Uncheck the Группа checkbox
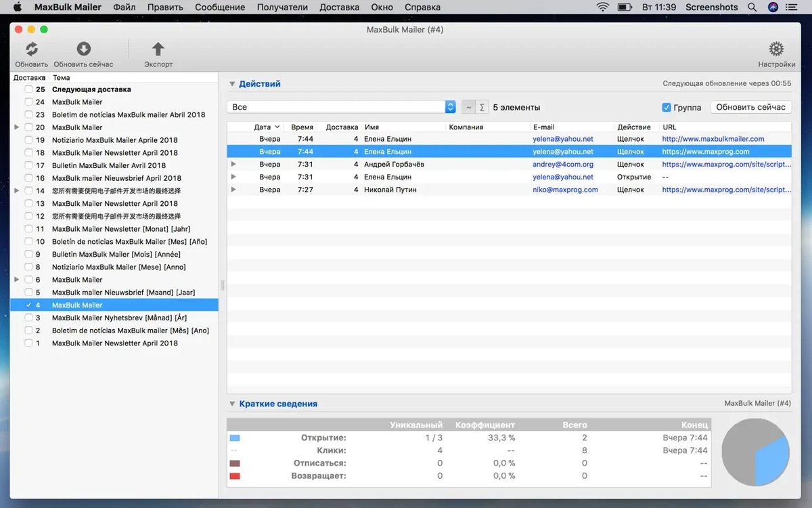Viewport: 812px width, 508px height. coord(667,107)
